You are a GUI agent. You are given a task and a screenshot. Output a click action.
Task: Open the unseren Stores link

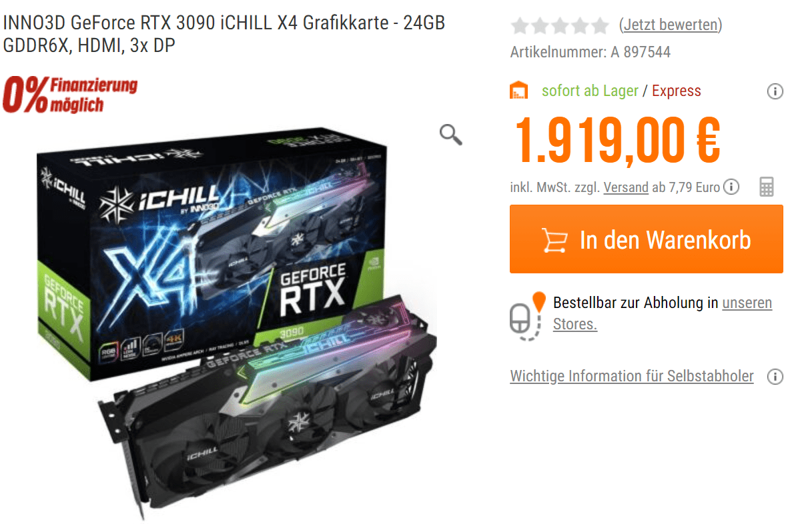pyautogui.click(x=663, y=313)
